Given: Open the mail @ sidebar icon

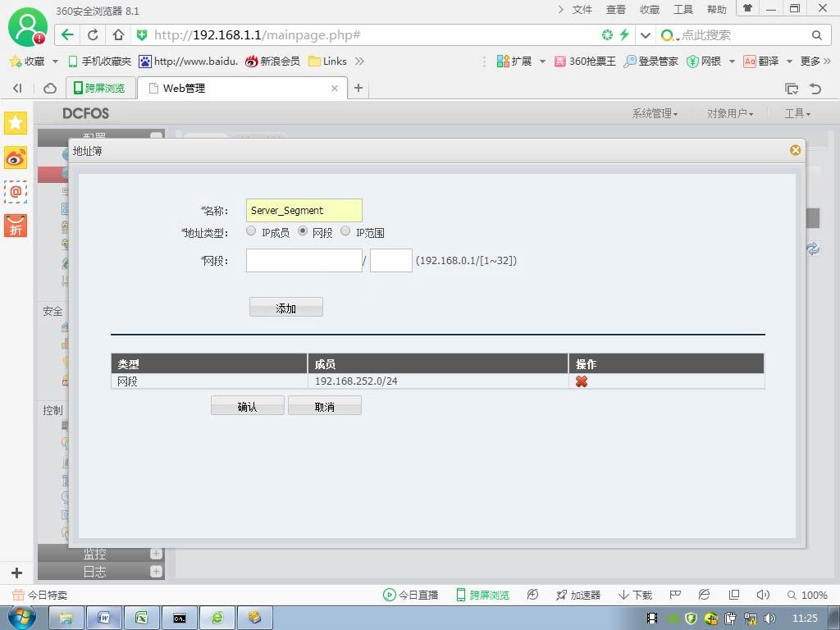Looking at the screenshot, I should (x=16, y=191).
